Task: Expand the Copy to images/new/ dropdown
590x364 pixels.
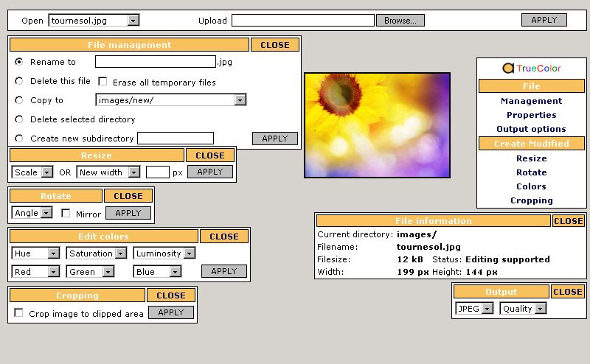Action: pyautogui.click(x=170, y=100)
